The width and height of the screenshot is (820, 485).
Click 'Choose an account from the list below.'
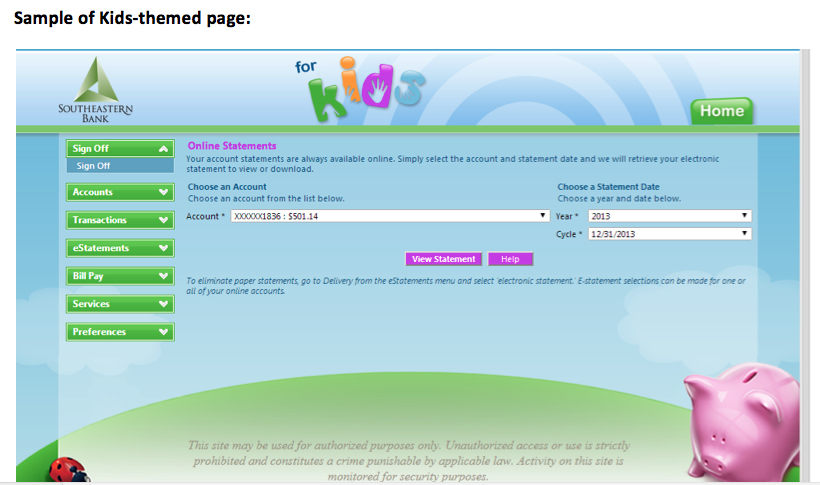point(266,199)
